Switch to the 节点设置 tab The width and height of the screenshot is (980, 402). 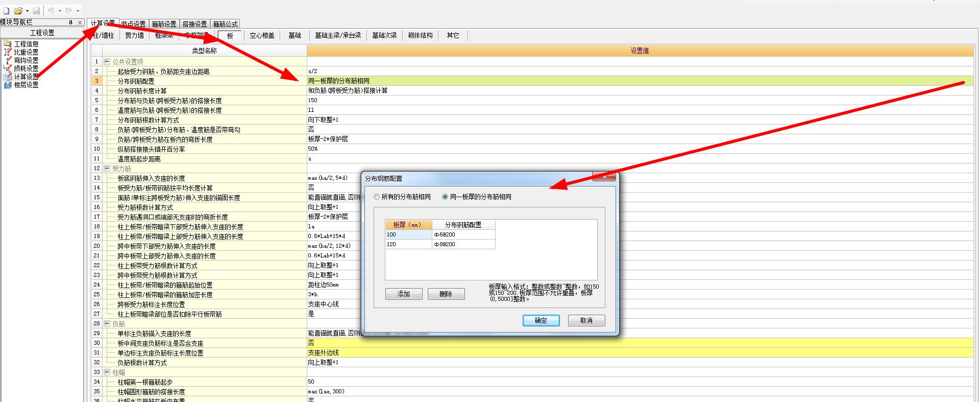133,24
